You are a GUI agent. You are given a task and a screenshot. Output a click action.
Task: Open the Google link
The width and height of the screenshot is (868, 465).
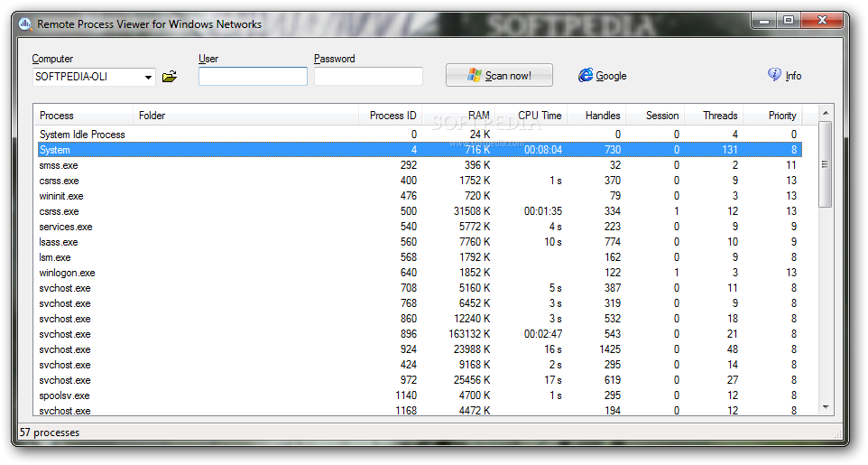pos(611,76)
